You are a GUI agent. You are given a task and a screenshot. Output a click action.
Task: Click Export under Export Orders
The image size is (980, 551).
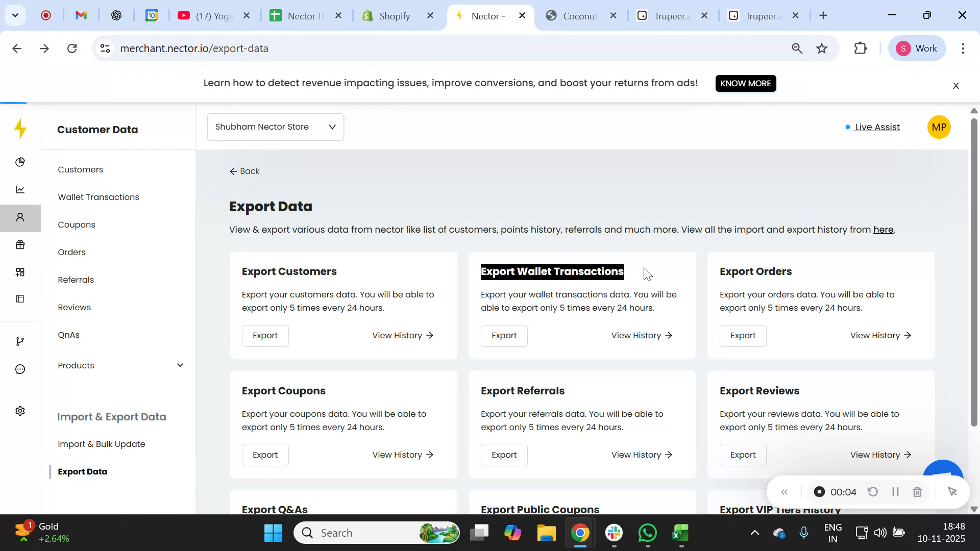(743, 335)
